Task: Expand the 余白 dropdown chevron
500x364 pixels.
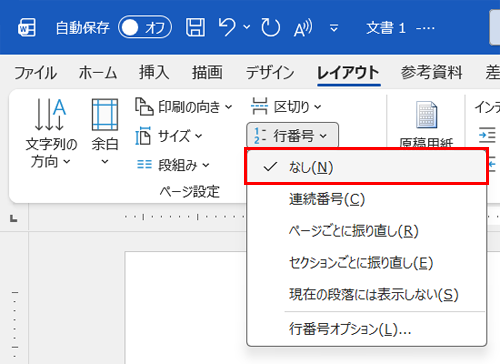Action: tap(105, 162)
